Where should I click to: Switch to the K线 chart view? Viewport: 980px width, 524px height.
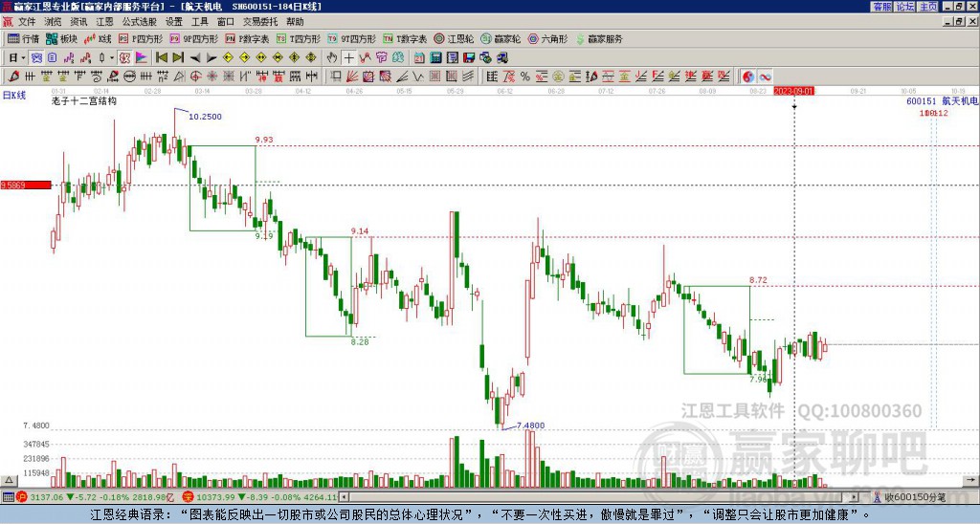pyautogui.click(x=97, y=38)
